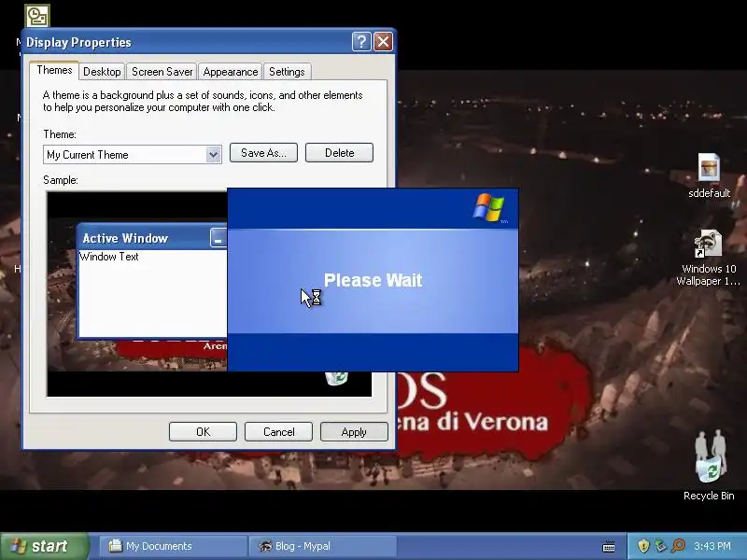Click the partially hidden desktop icon above dialog
747x560 pixels.
pos(37,16)
